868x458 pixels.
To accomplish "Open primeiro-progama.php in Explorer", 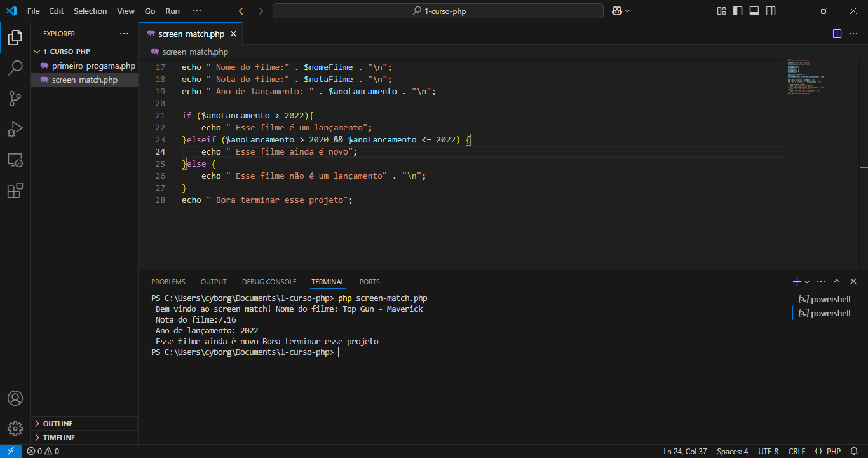I will click(x=84, y=66).
